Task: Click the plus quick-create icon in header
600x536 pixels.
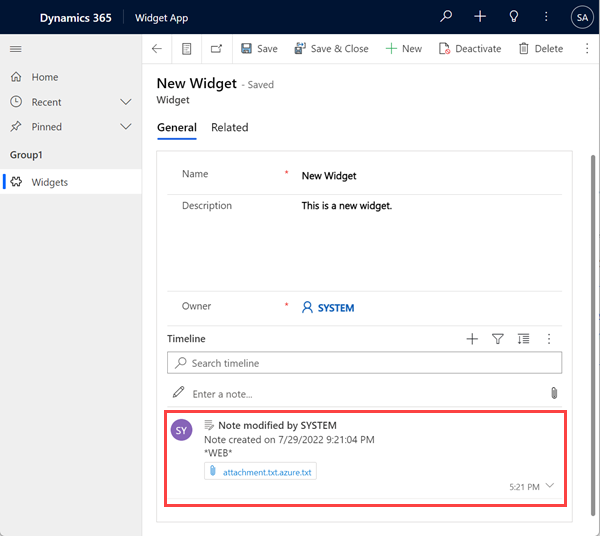Action: click(x=480, y=16)
